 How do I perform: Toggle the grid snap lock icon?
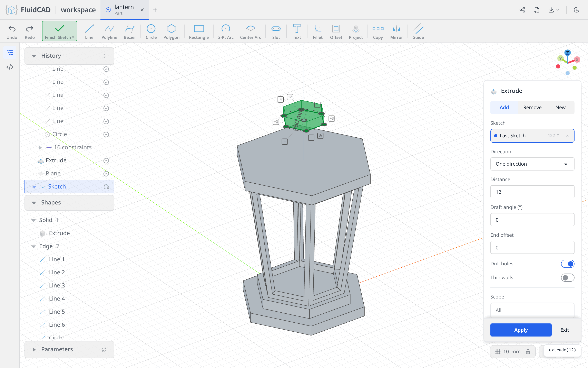528,351
